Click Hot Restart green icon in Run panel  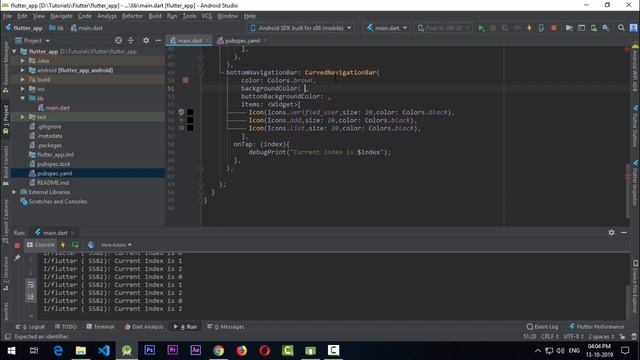point(75,245)
